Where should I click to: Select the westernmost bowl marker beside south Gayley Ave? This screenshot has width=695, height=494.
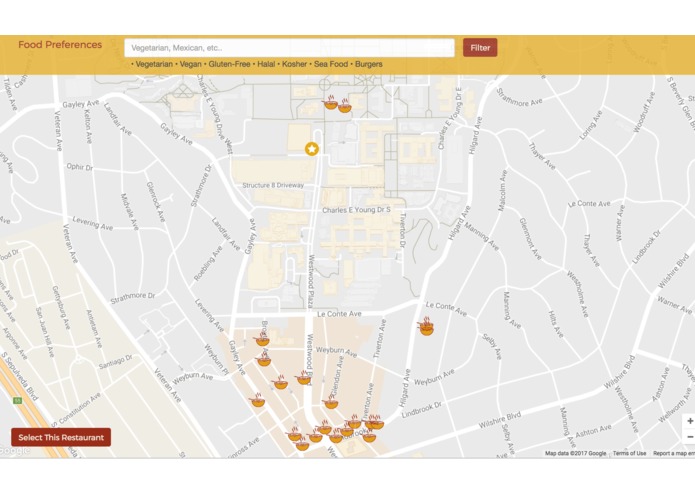tap(258, 400)
